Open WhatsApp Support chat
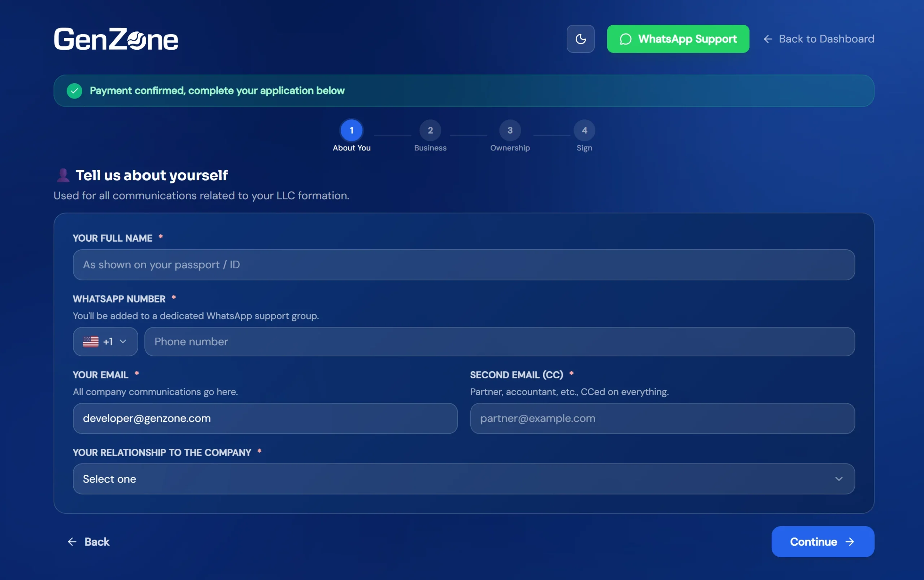The width and height of the screenshot is (924, 580). tap(677, 39)
